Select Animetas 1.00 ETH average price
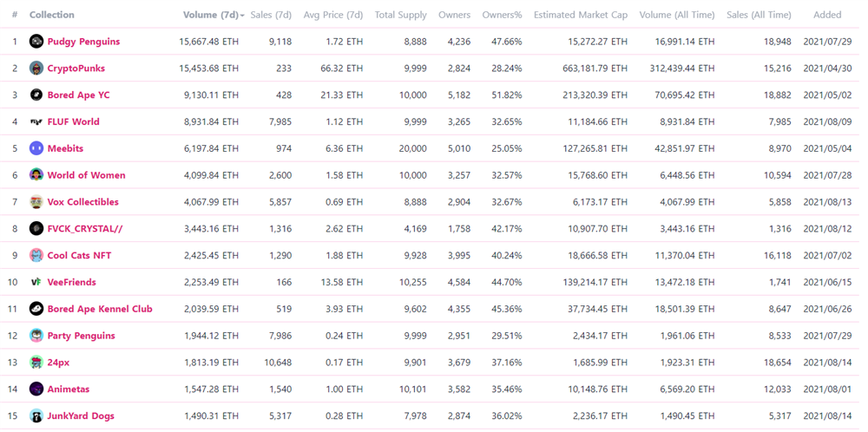868x432 pixels. click(x=345, y=389)
